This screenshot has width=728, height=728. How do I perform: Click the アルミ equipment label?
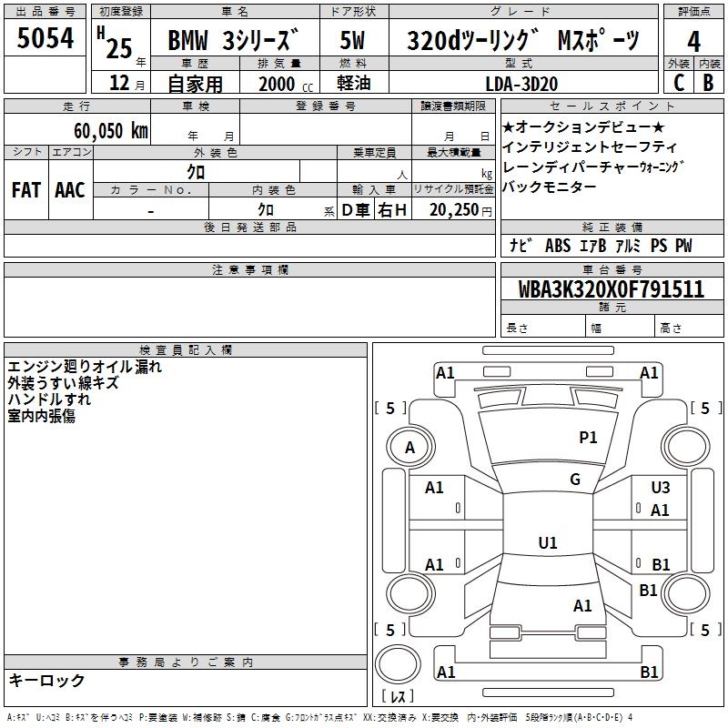pos(628,245)
